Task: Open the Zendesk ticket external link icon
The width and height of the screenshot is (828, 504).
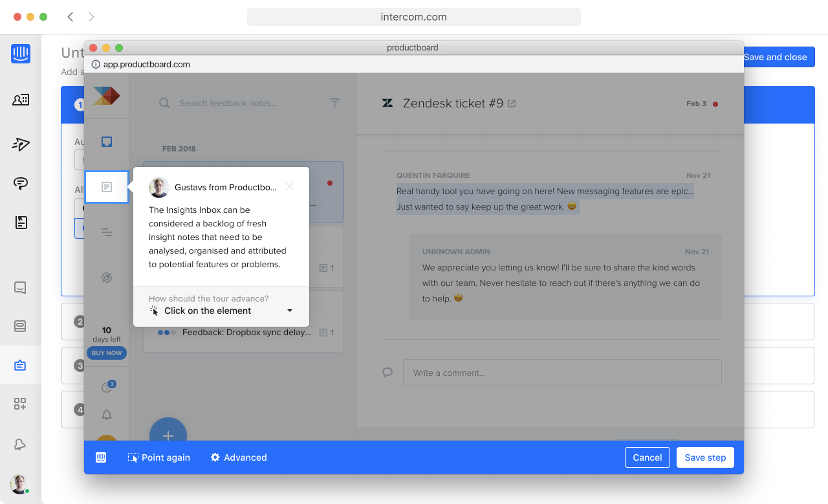Action: 512,104
